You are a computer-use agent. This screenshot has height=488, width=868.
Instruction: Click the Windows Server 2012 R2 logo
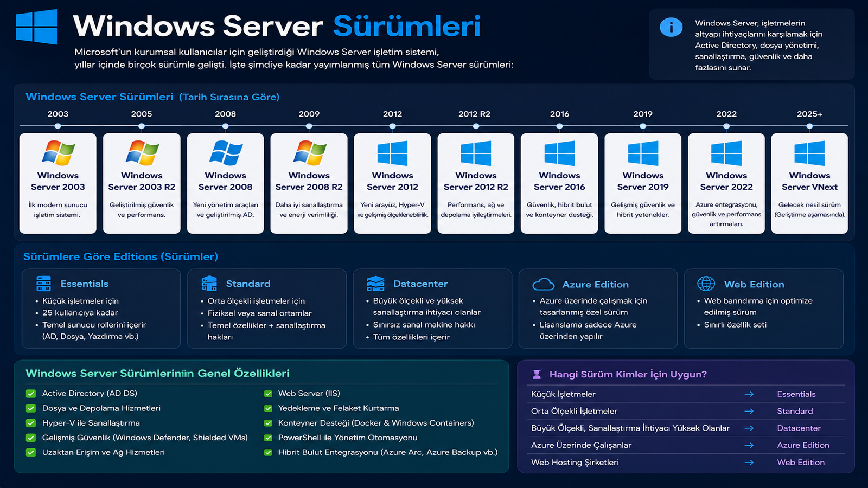476,153
